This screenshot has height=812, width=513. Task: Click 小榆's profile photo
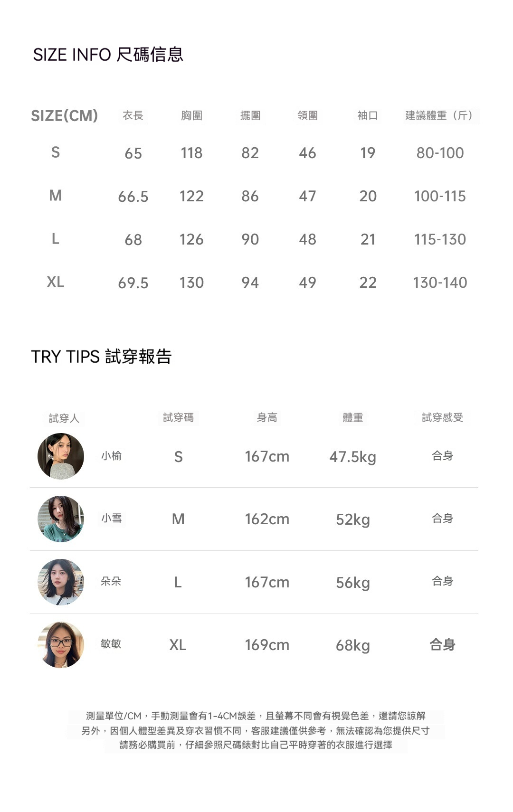(61, 456)
